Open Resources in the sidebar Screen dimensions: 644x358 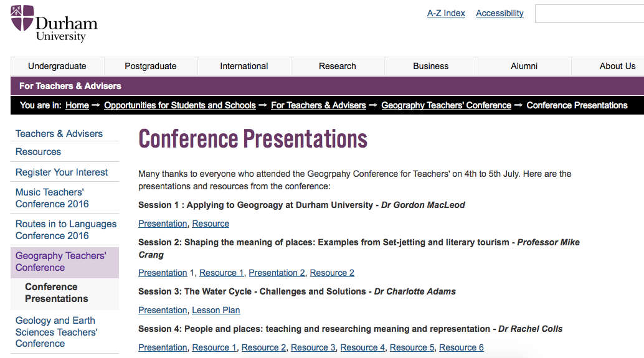tap(38, 152)
